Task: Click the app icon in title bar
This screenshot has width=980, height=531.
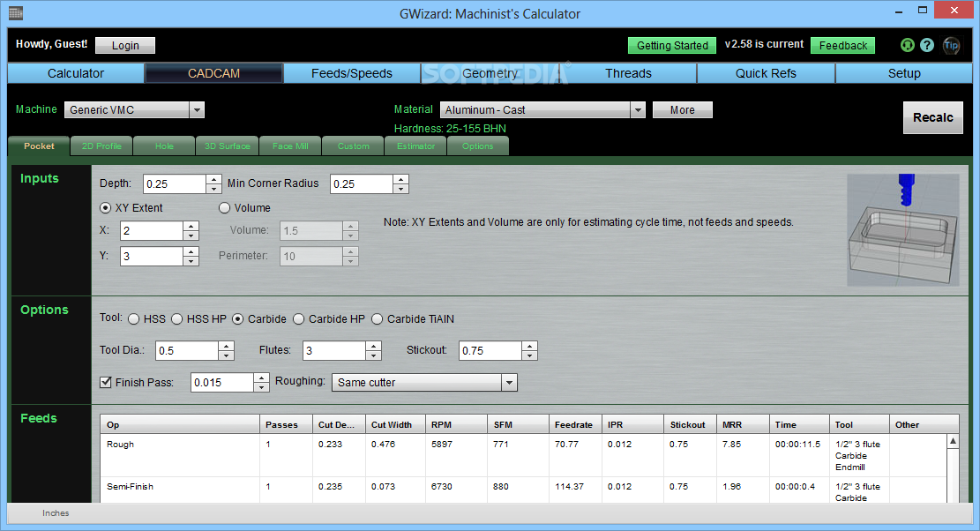Action: [x=16, y=12]
